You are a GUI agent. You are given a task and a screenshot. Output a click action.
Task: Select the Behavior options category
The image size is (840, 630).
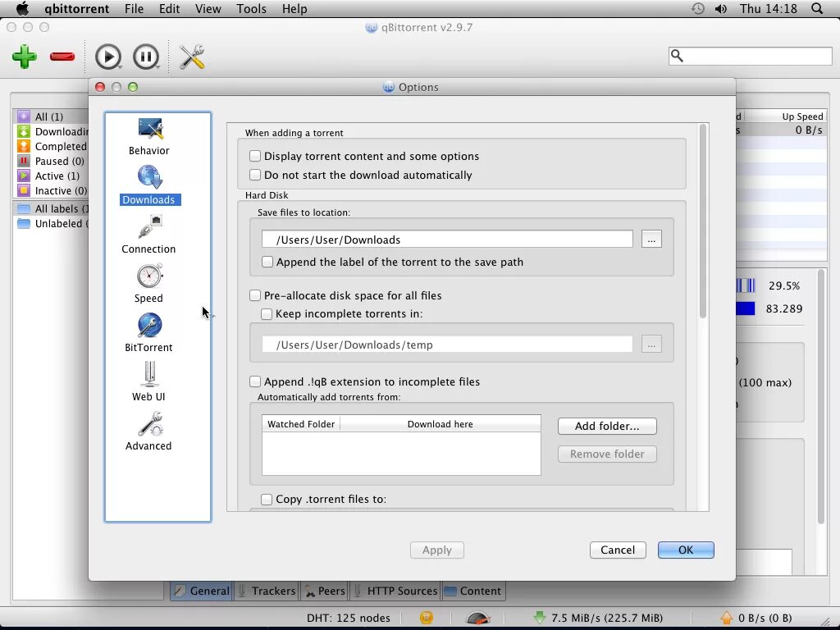[x=149, y=137]
